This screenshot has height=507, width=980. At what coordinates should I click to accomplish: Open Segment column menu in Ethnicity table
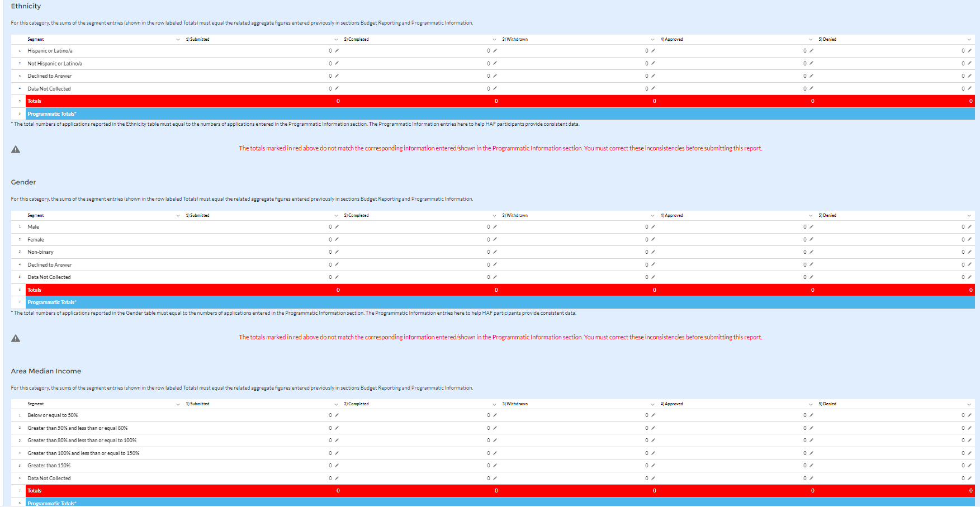click(x=178, y=40)
